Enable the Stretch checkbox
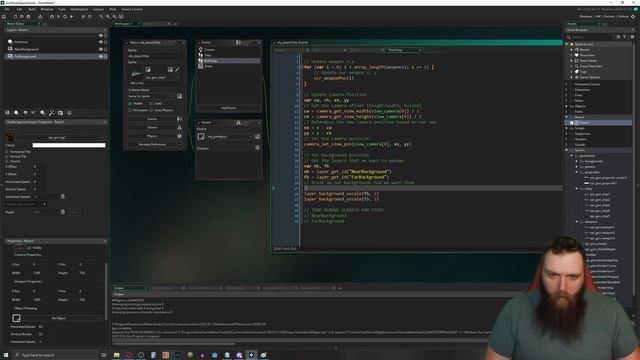The width and height of the screenshot is (640, 360). coord(7,161)
